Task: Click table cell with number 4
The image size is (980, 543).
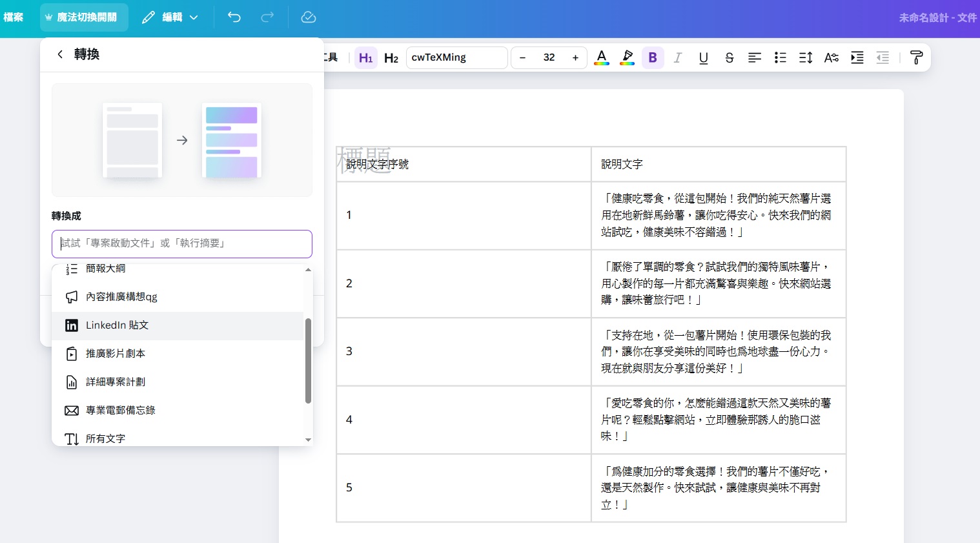Action: coord(464,420)
